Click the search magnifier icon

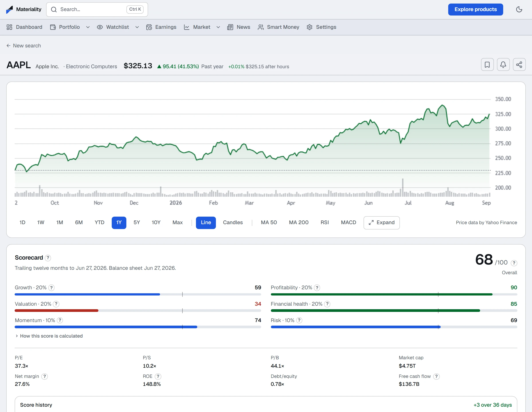tap(54, 10)
